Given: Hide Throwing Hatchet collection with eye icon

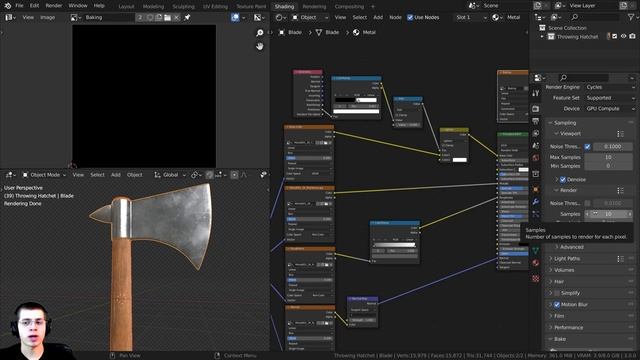Looking at the screenshot, I should point(623,36).
